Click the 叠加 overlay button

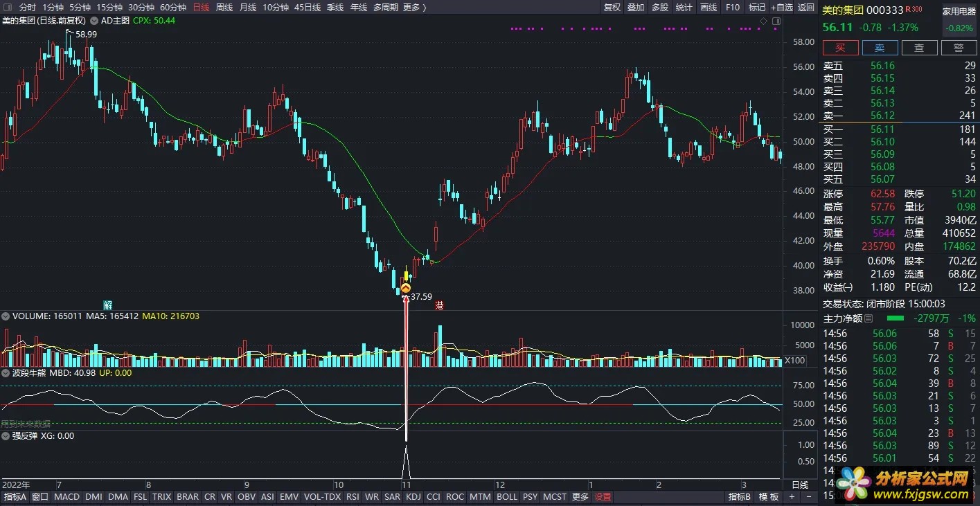pyautogui.click(x=635, y=7)
